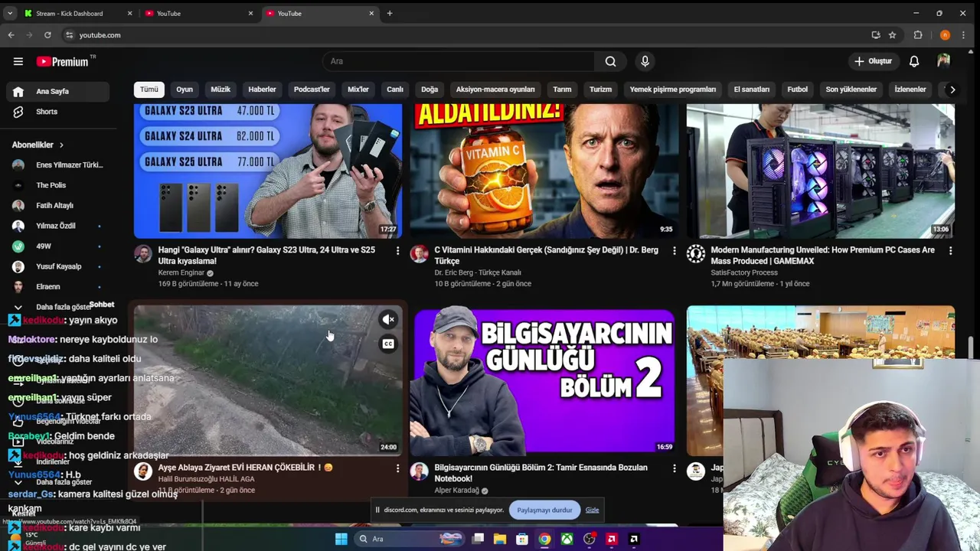The image size is (980, 551).
Task: Select the Müzik filter chip
Action: pos(220,90)
